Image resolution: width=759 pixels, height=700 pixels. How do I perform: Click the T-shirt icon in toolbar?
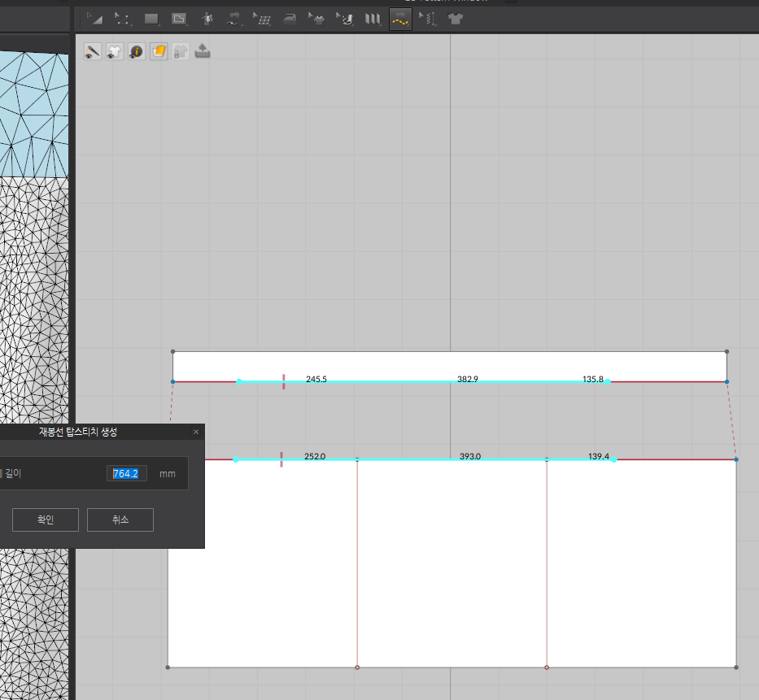click(x=456, y=19)
